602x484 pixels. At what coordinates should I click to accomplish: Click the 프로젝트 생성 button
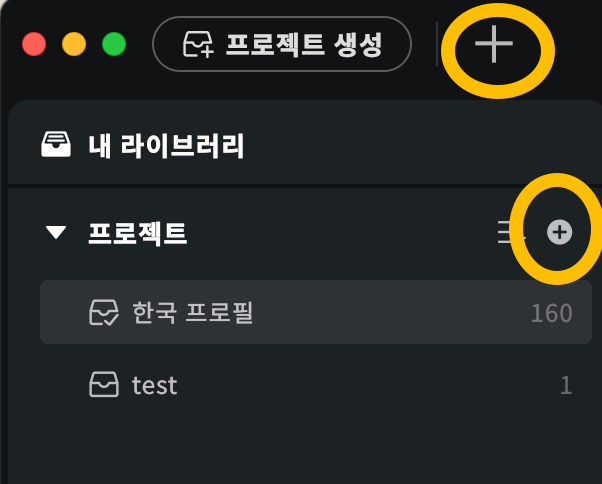pyautogui.click(x=282, y=44)
